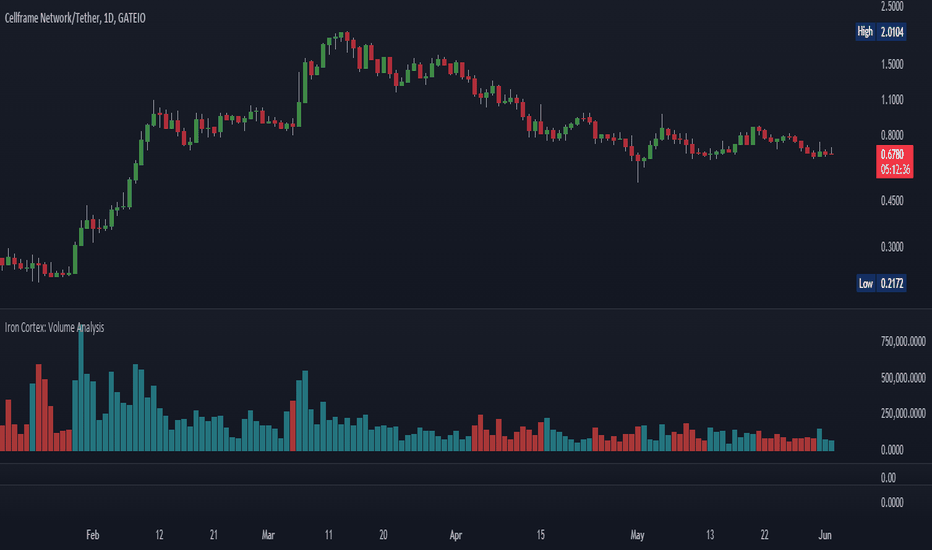
Task: Click the highest green candle near 2.0
Action: 341,37
